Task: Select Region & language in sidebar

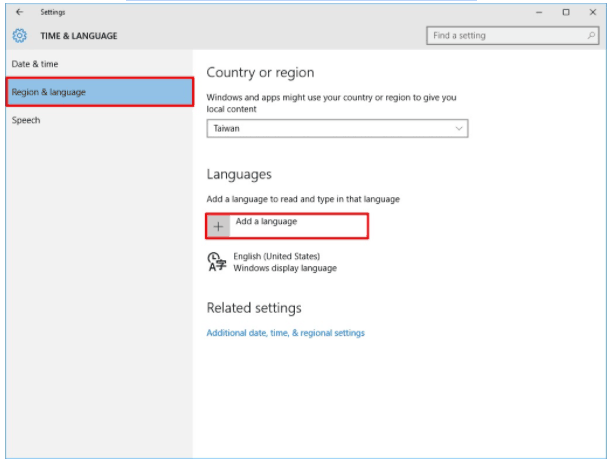Action: pyautogui.click(x=49, y=92)
